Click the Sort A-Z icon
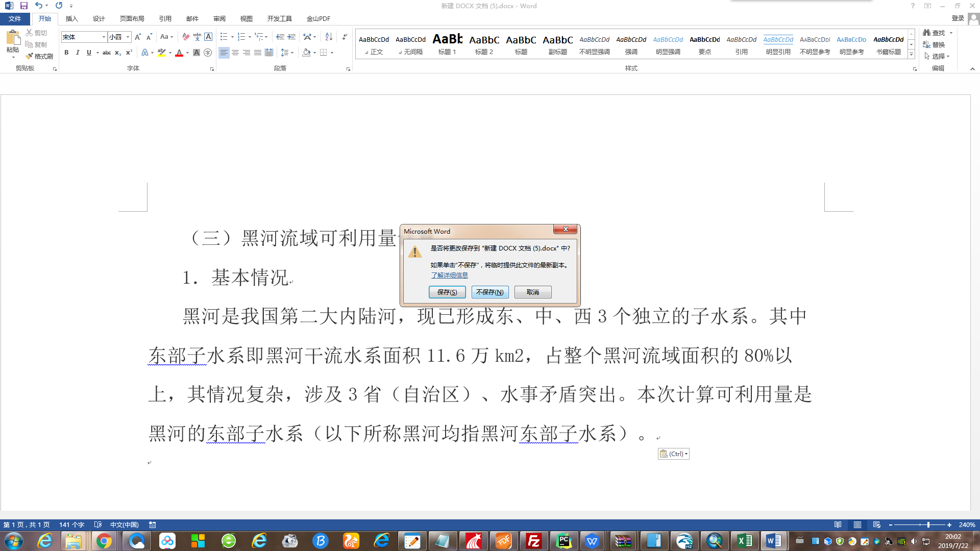Viewport: 980px width, 551px height. click(x=329, y=37)
